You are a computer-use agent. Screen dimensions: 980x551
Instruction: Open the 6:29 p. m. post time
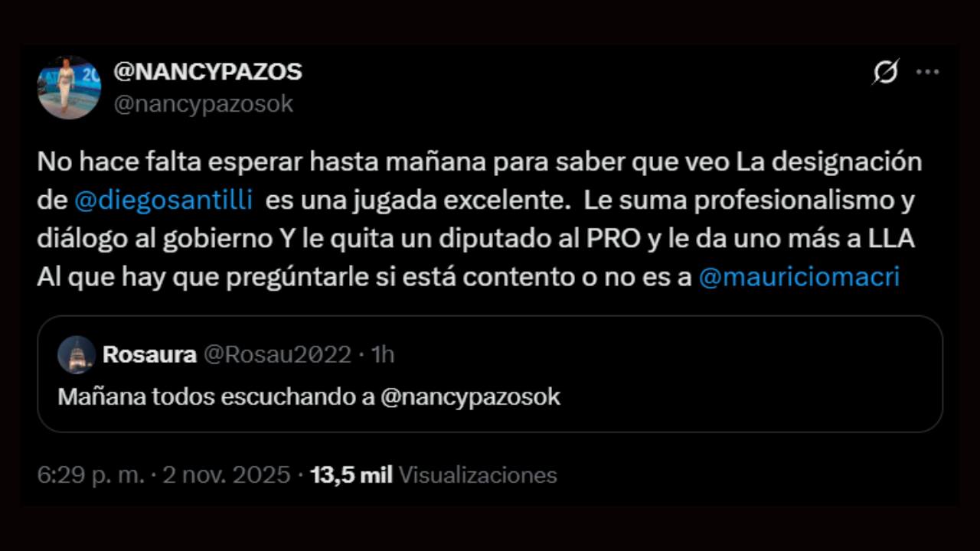tap(90, 475)
